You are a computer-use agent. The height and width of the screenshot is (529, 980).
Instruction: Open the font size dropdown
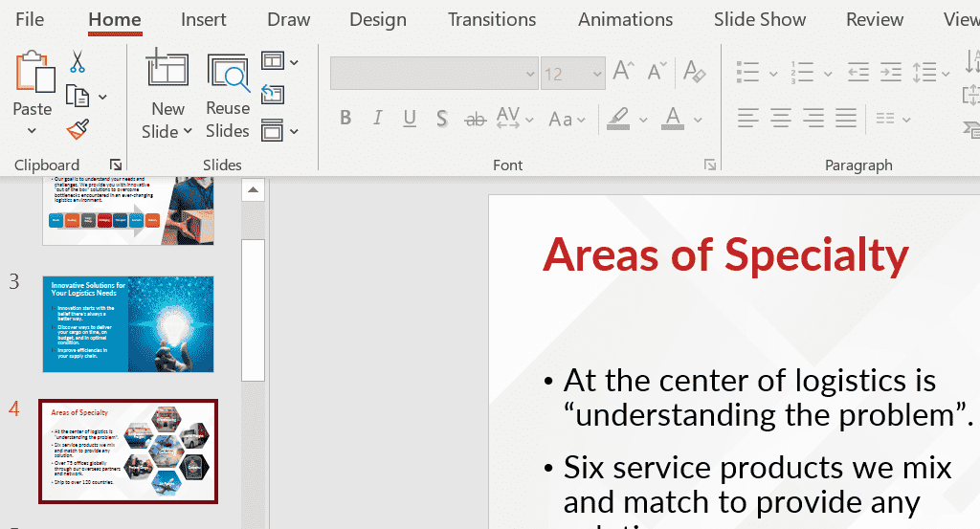coord(596,74)
